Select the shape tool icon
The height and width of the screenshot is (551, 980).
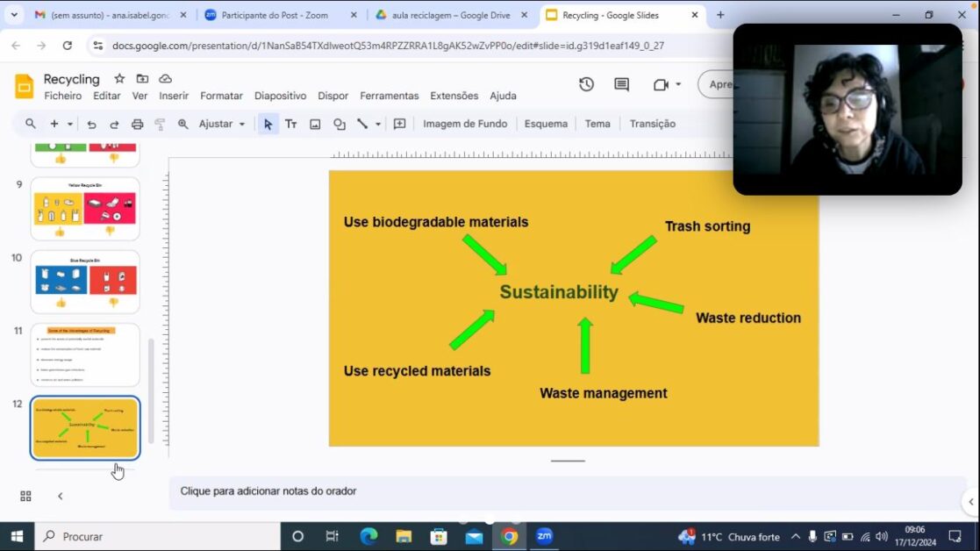pos(339,125)
